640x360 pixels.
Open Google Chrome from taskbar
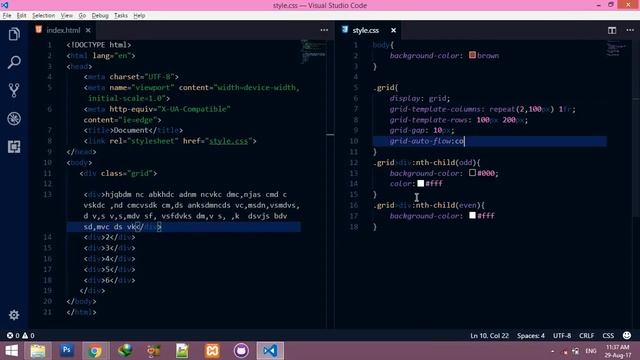click(x=94, y=351)
